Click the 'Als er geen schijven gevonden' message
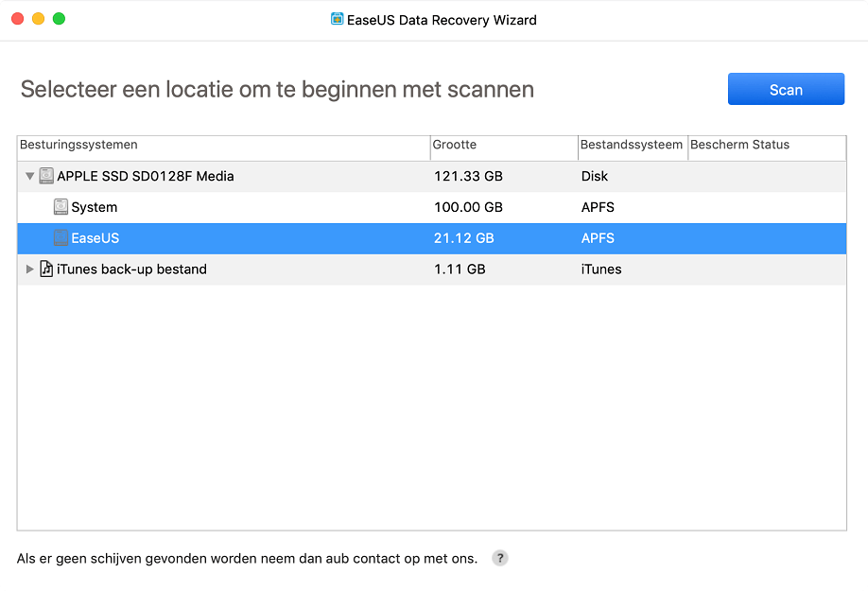This screenshot has height=591, width=868. pyautogui.click(x=247, y=558)
